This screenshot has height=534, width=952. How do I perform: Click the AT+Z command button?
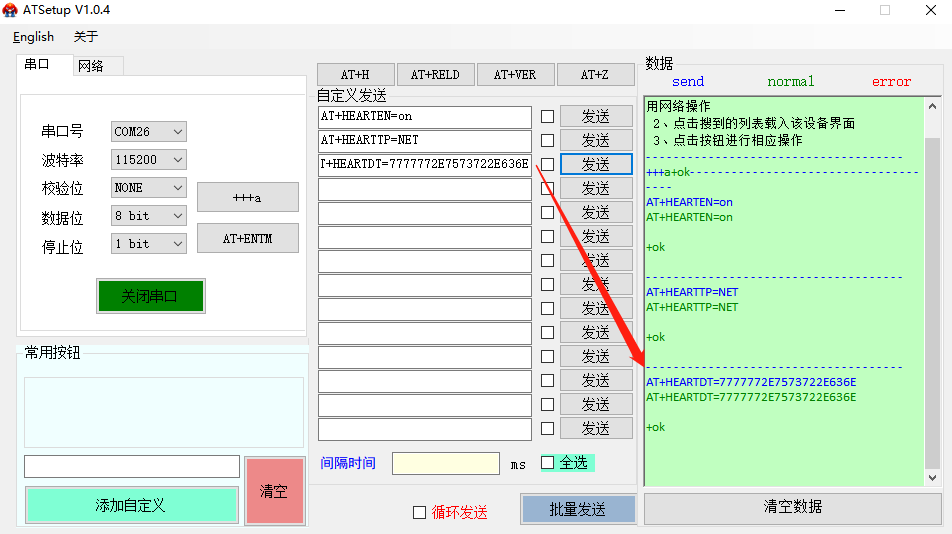point(595,75)
